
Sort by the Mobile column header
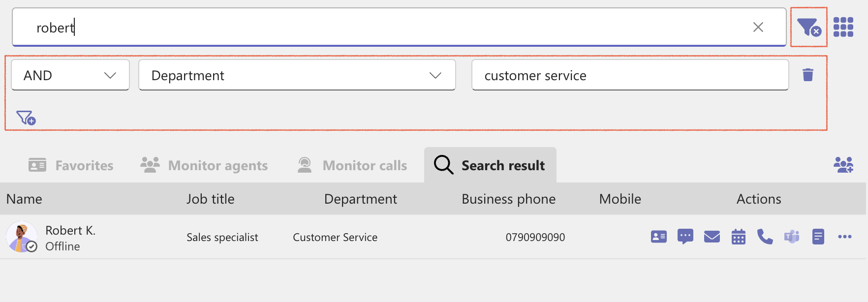click(x=620, y=199)
